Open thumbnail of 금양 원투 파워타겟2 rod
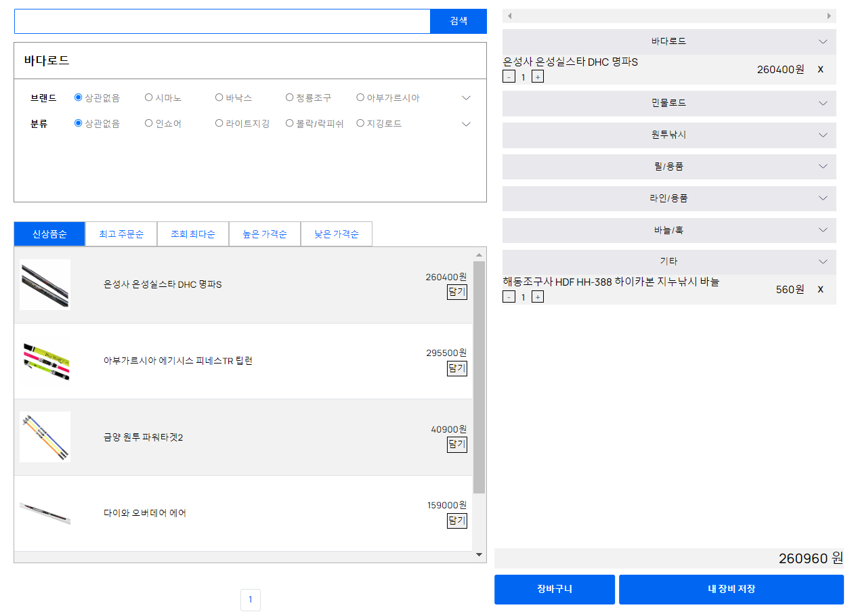The image size is (854, 616). 45,437
